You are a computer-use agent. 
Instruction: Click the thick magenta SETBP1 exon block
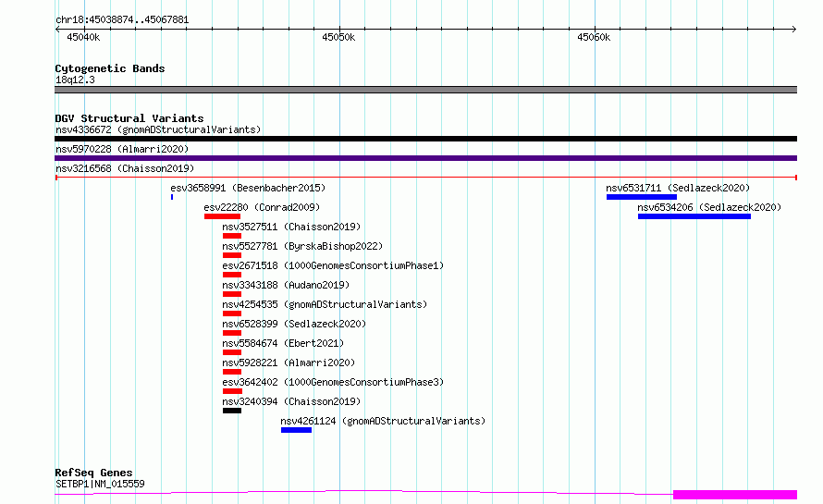(x=735, y=495)
